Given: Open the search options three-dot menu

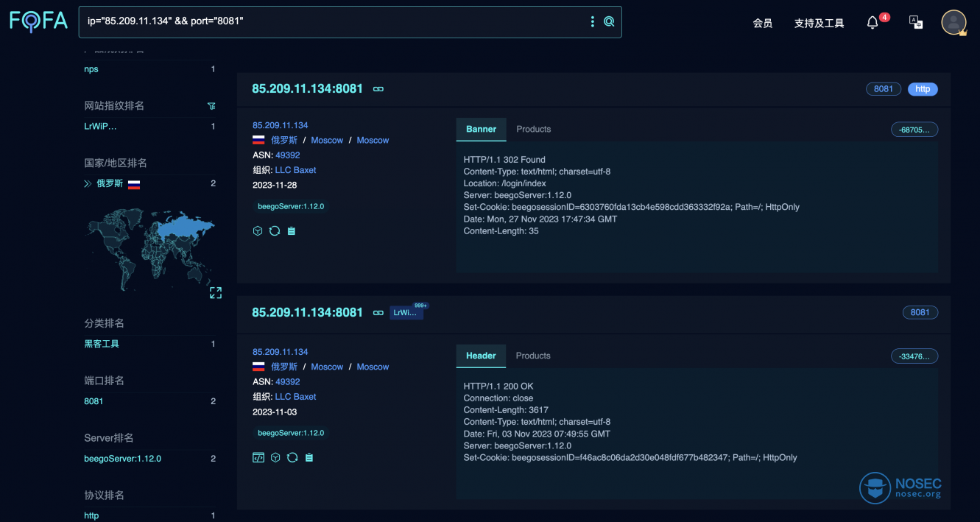Looking at the screenshot, I should click(592, 22).
